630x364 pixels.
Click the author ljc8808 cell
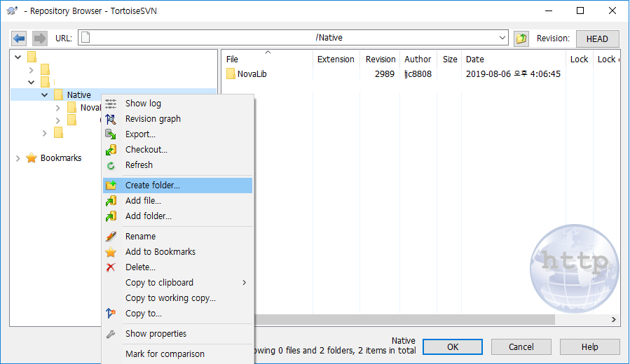point(418,73)
